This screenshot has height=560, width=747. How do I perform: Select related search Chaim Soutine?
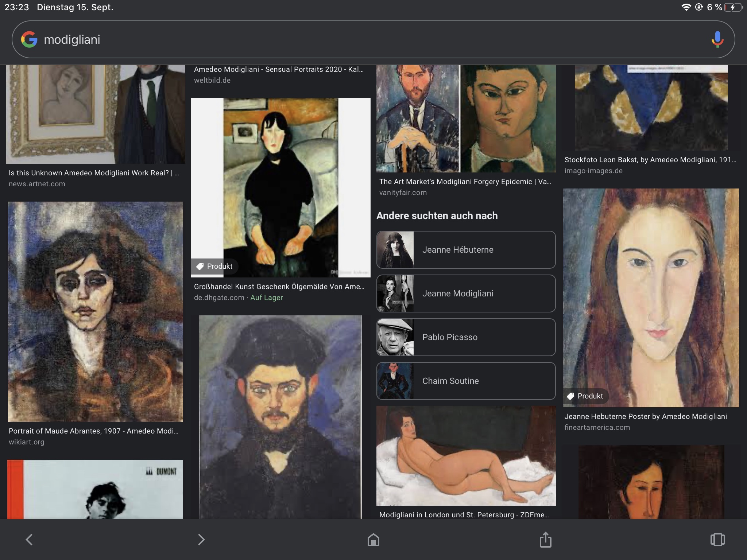coord(466,381)
